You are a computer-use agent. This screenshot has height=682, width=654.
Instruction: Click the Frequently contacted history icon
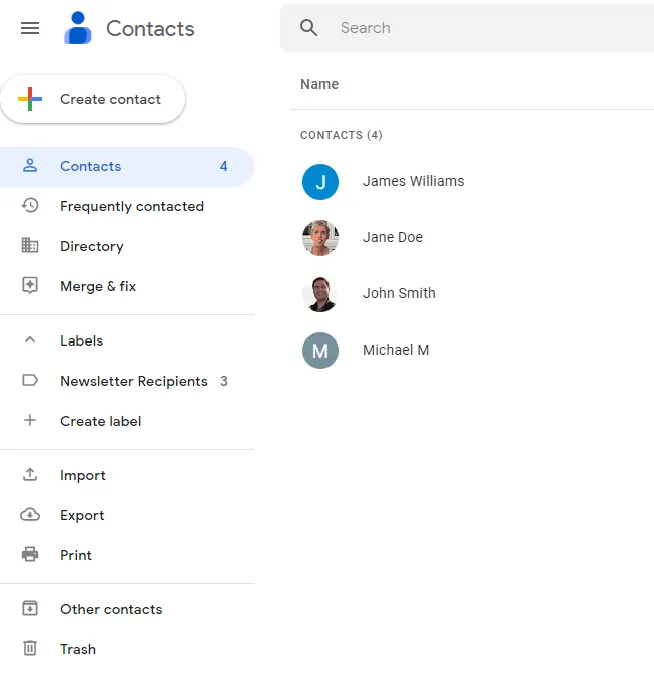tap(30, 205)
